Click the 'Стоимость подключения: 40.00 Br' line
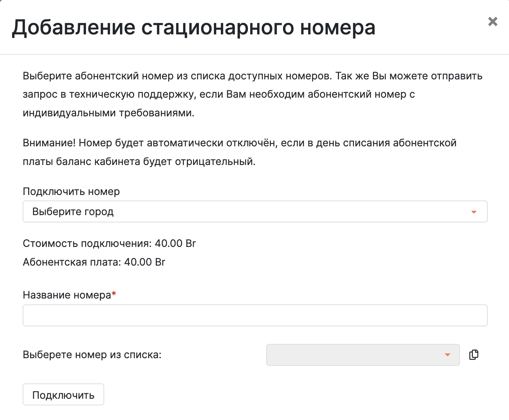This screenshot has width=509, height=420. [x=109, y=243]
